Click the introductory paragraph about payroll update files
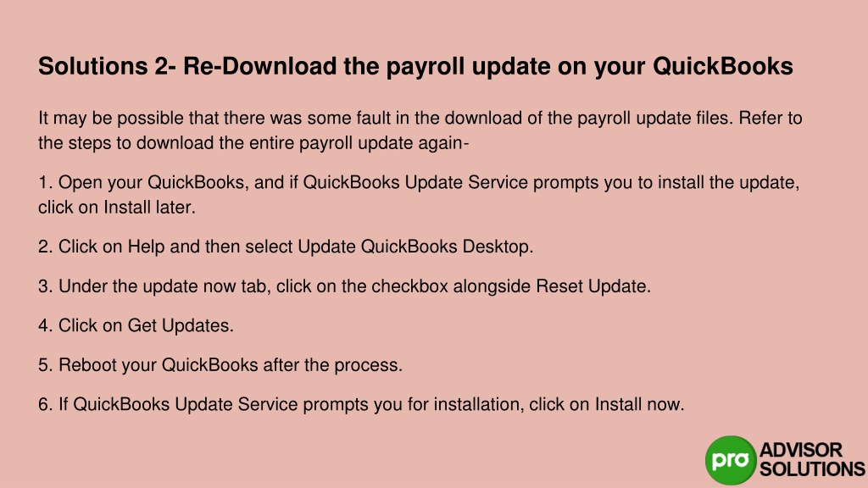 (x=420, y=130)
